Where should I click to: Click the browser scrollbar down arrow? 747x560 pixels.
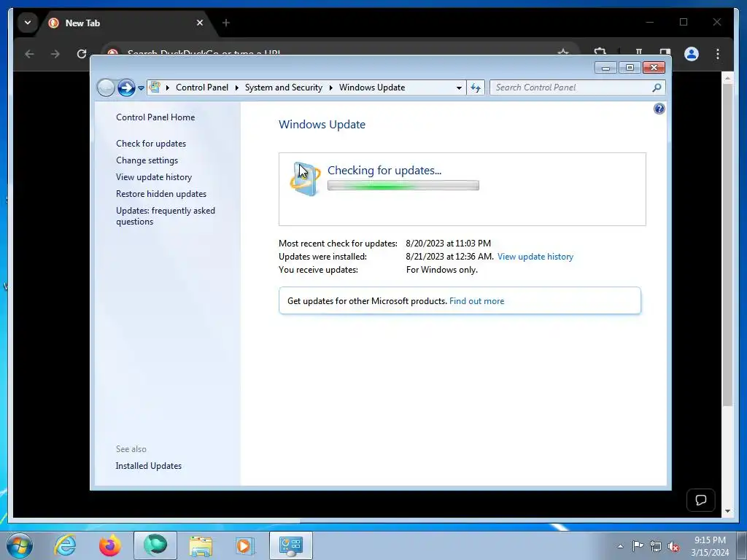tap(727, 511)
